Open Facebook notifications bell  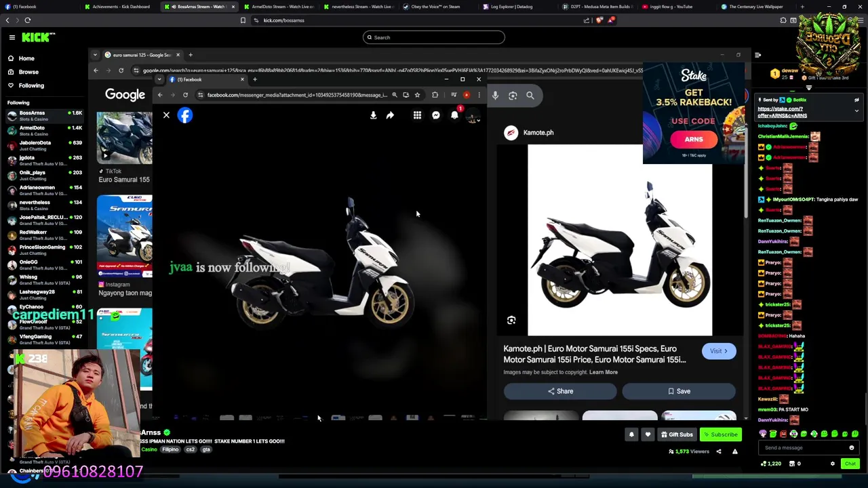(454, 115)
